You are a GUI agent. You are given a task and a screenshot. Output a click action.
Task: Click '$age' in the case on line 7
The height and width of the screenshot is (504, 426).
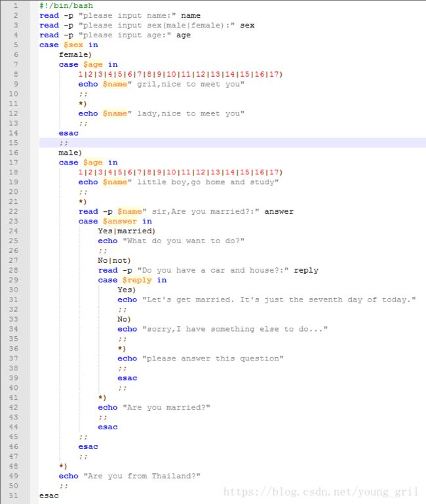pyautogui.click(x=93, y=64)
